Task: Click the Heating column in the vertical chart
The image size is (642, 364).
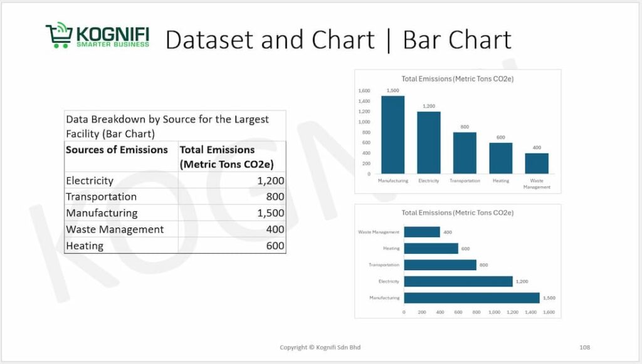Action: pos(501,159)
